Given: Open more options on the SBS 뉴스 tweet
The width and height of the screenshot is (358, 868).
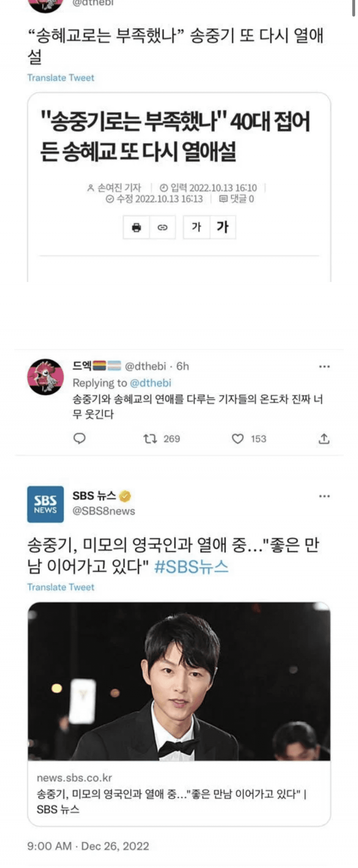Looking at the screenshot, I should [x=324, y=496].
